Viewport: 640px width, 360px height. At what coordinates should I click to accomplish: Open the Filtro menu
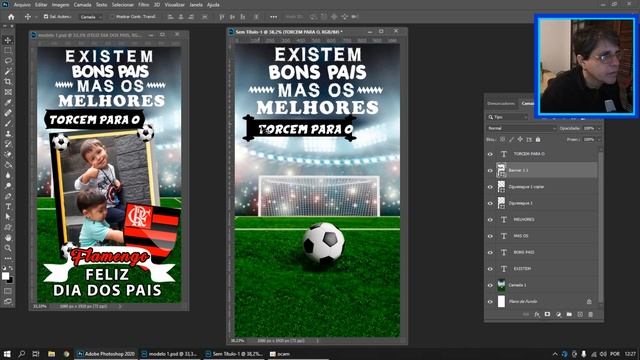144,5
